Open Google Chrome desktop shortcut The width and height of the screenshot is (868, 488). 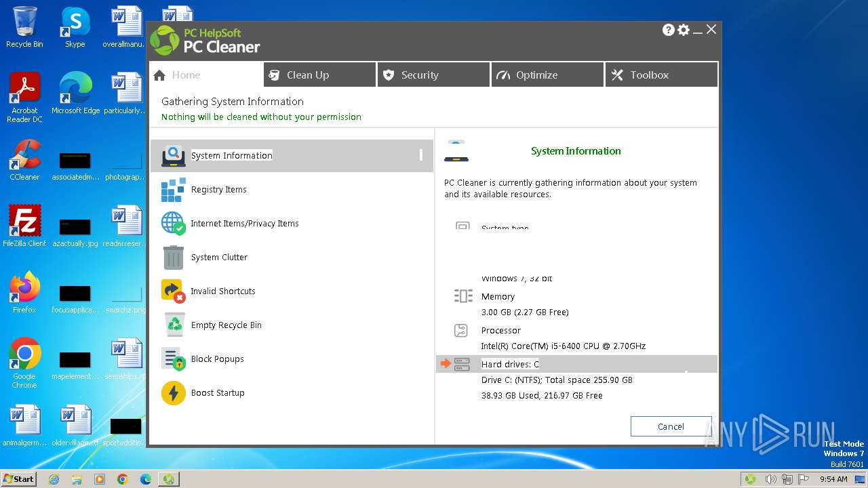[x=24, y=363]
